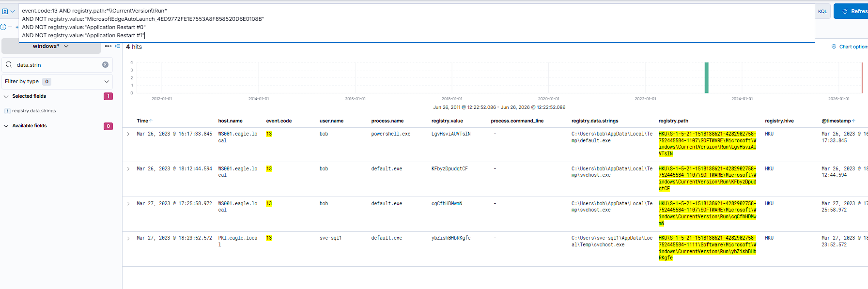
Task: Open index pattern options three-dot icon
Action: click(x=108, y=46)
